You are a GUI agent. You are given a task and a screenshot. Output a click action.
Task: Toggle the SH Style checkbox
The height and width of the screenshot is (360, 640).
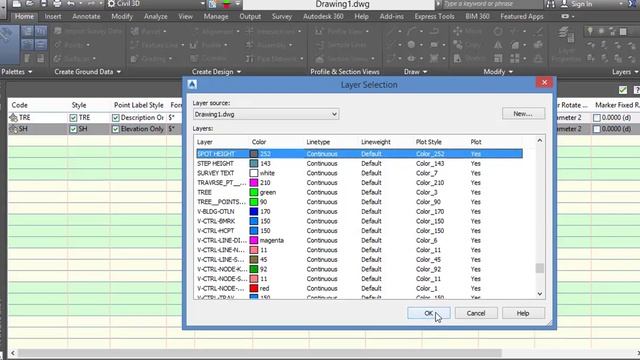(x=73, y=129)
